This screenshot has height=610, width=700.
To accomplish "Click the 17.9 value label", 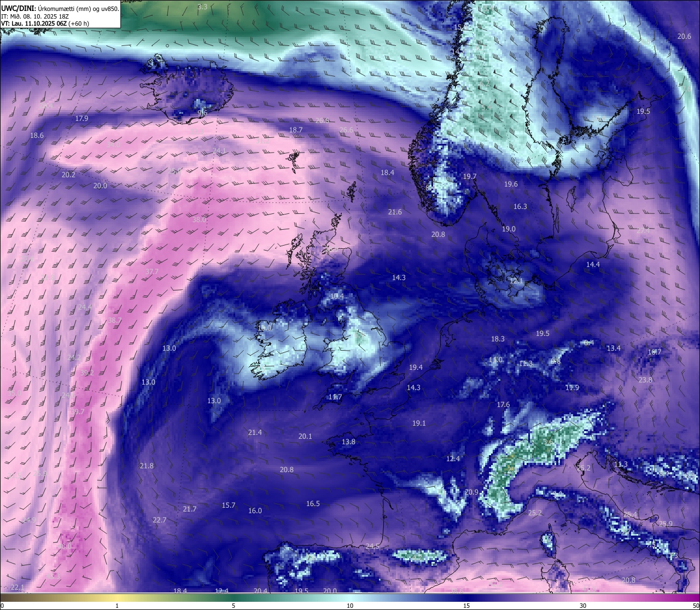I will [x=81, y=118].
